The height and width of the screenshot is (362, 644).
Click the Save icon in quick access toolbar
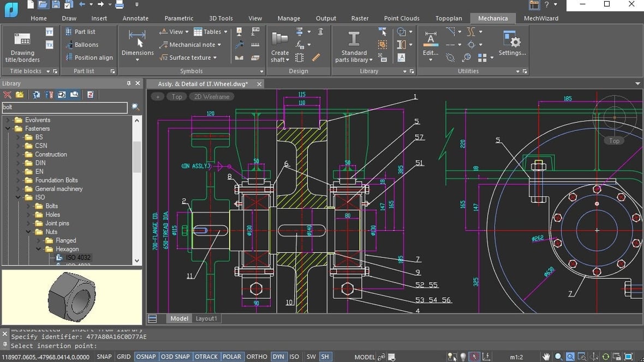click(56, 4)
